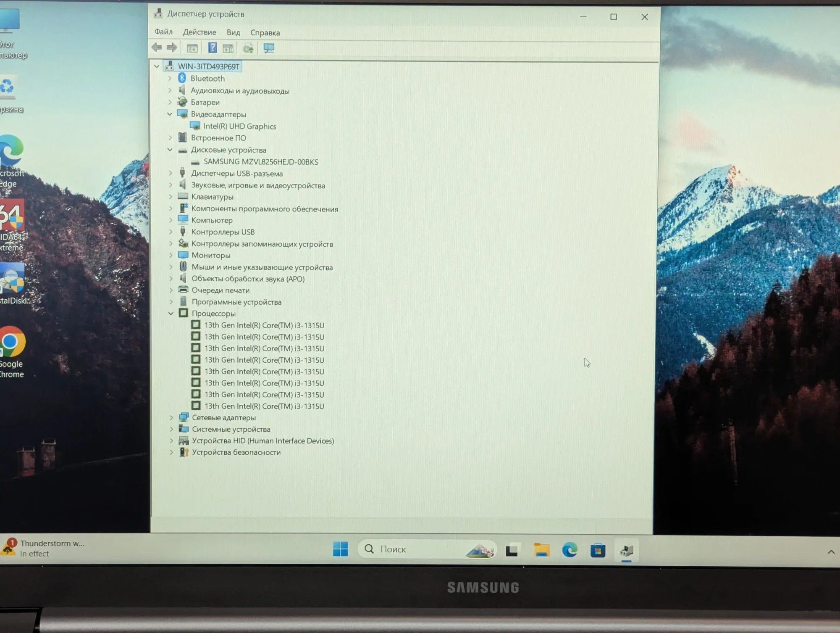The width and height of the screenshot is (840, 633).
Task: Click the scan for hardware changes monitor icon
Action: pos(269,48)
